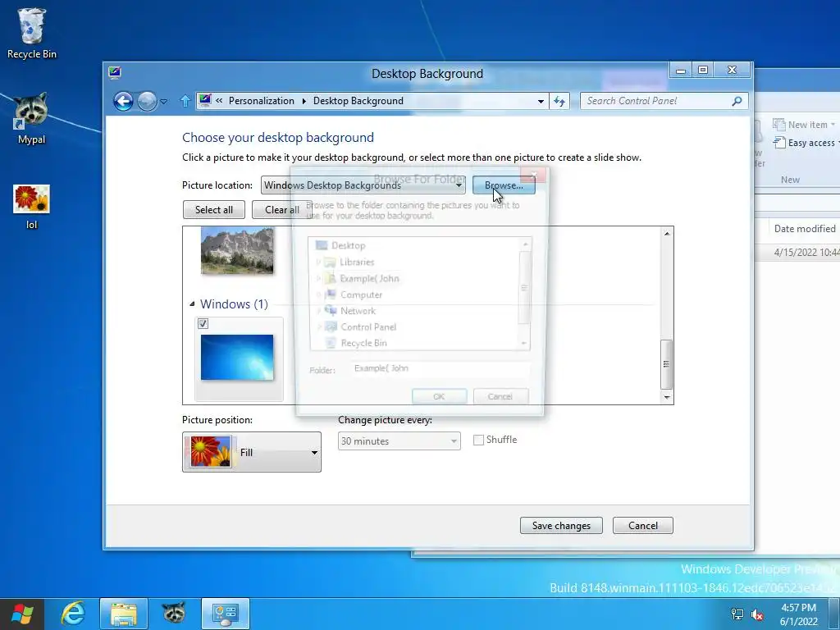Open the Start button
The image size is (840, 630).
point(22,614)
